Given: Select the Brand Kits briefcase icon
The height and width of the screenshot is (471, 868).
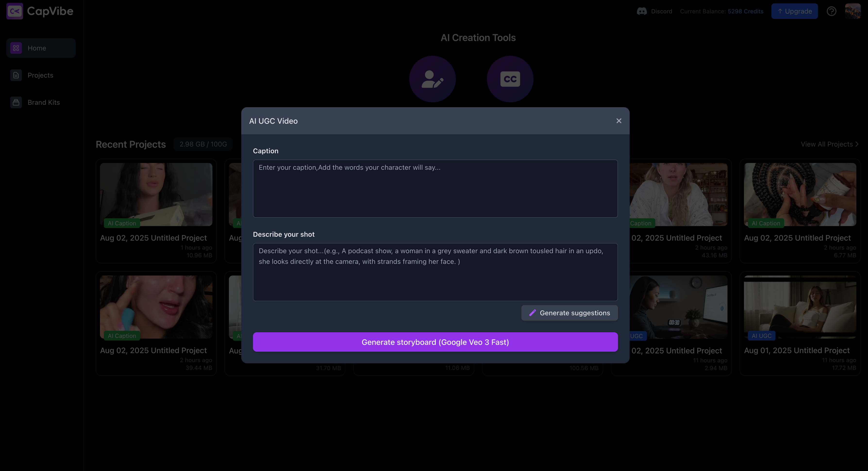Looking at the screenshot, I should (x=16, y=102).
